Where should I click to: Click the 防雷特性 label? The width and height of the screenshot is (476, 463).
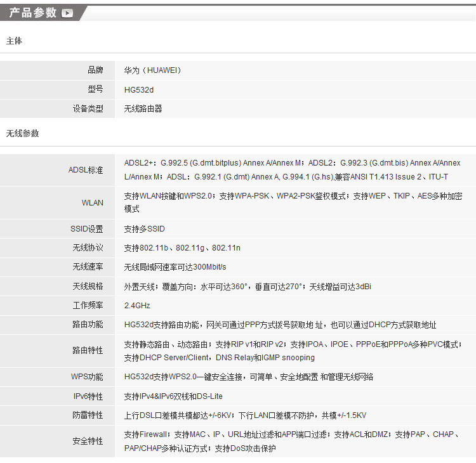pos(88,415)
